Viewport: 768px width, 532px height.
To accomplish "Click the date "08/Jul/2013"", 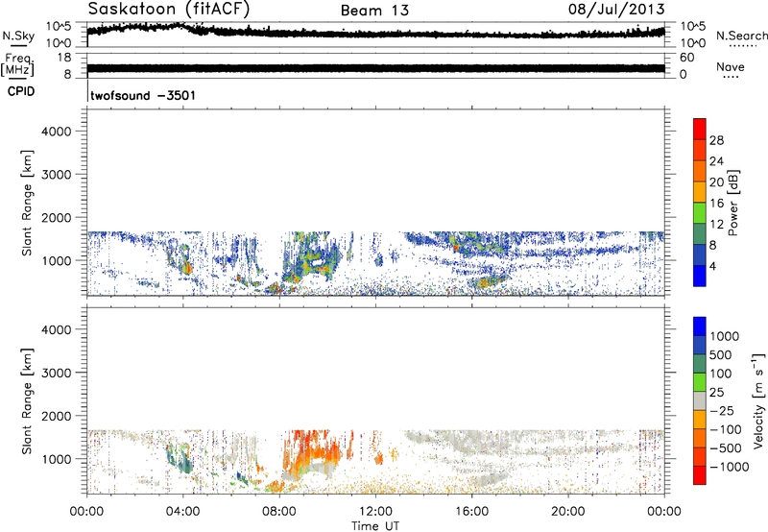I will click(x=616, y=10).
